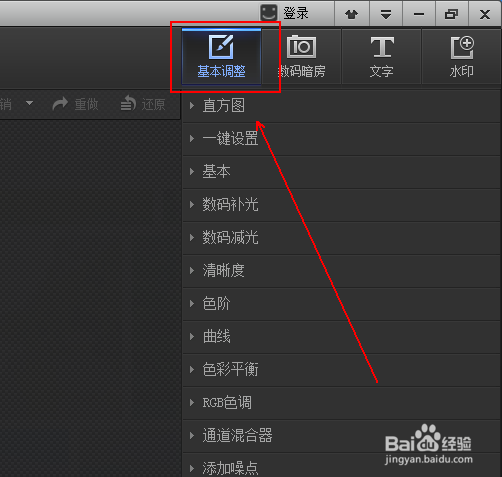Open the undo history dropdown arrow

(30, 103)
